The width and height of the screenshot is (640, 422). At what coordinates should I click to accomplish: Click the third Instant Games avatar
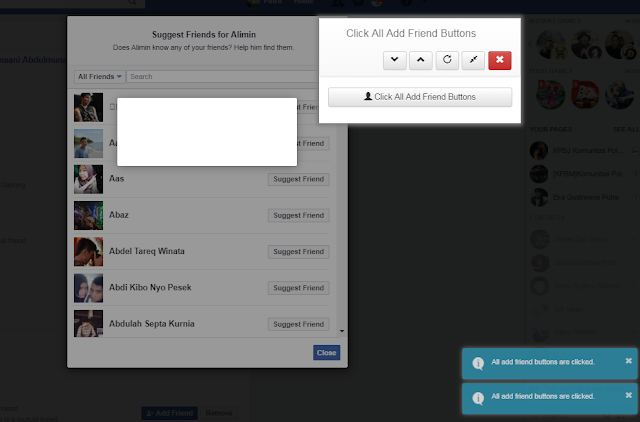pos(620,44)
